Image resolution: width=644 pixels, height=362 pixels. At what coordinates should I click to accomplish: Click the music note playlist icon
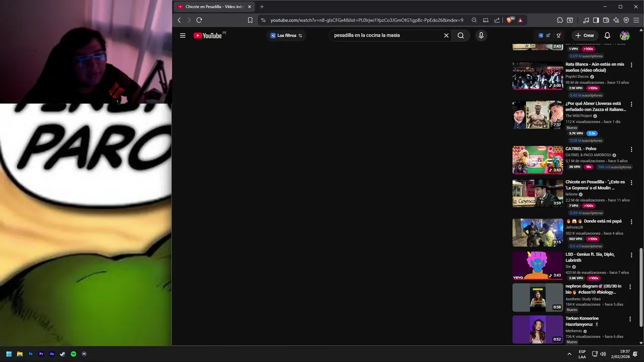pyautogui.click(x=586, y=20)
